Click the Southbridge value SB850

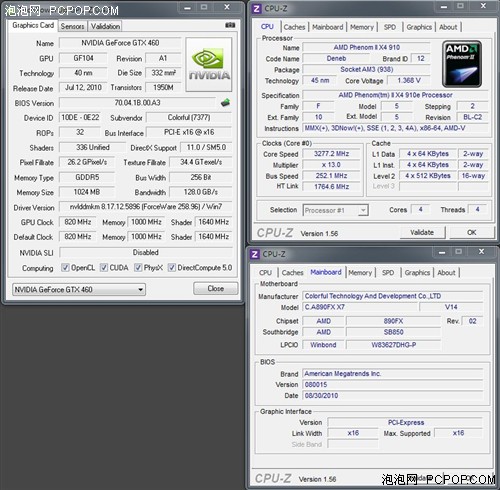pyautogui.click(x=393, y=332)
